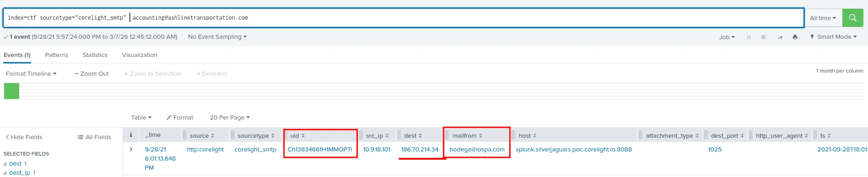The height and width of the screenshot is (177, 868).
Task: Click the splunk.silverjaguars host value
Action: [573, 149]
